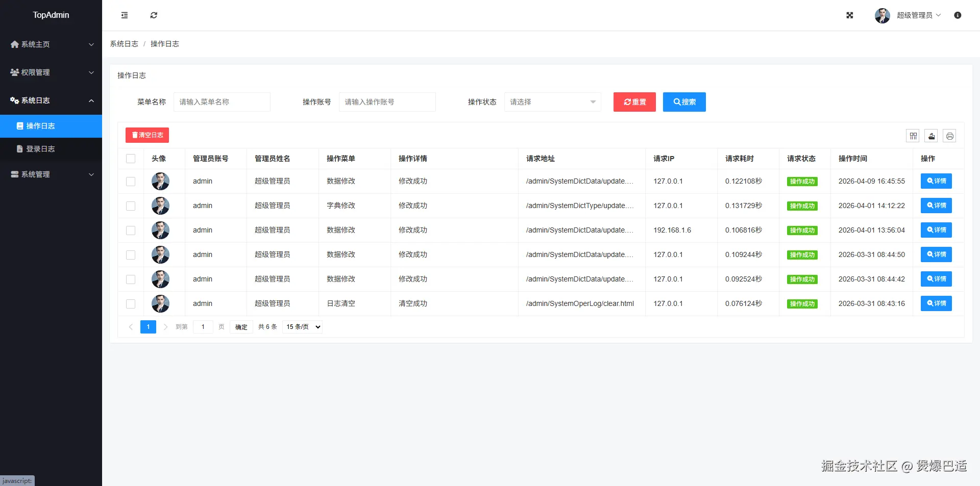Go to the previous page arrow
Screen dimensions: 980x486
point(131,327)
